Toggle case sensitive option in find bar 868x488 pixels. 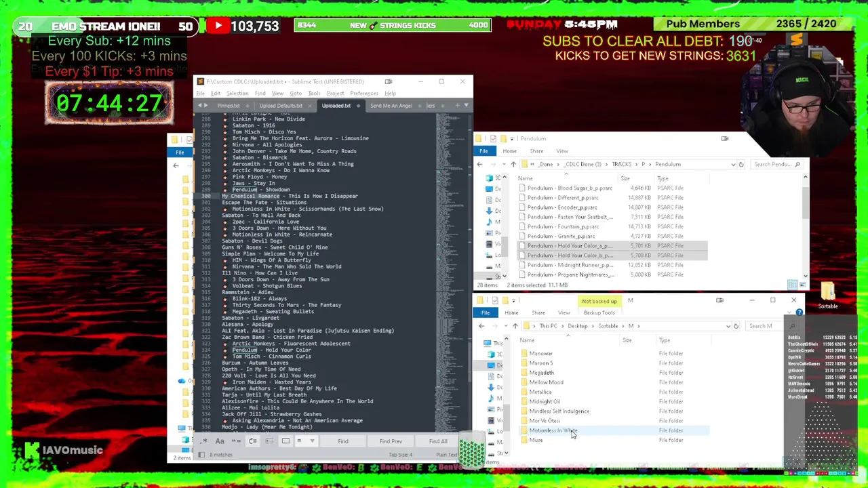pos(220,441)
